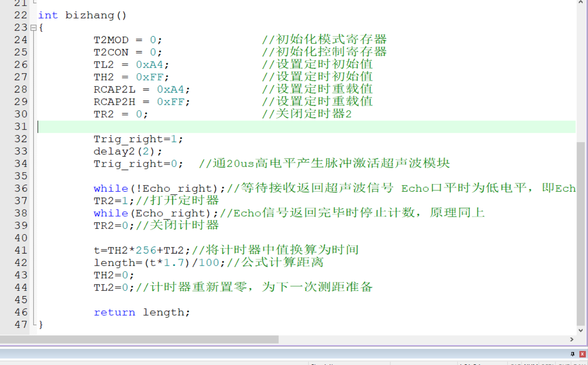
Task: Click the 'TL2=0;' statement on line 44
Action: click(115, 288)
